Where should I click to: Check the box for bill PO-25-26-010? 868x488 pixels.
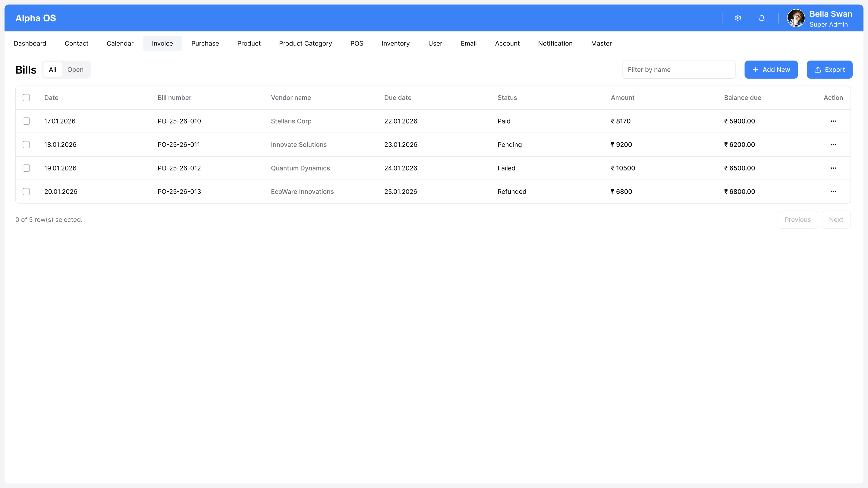[x=26, y=121]
